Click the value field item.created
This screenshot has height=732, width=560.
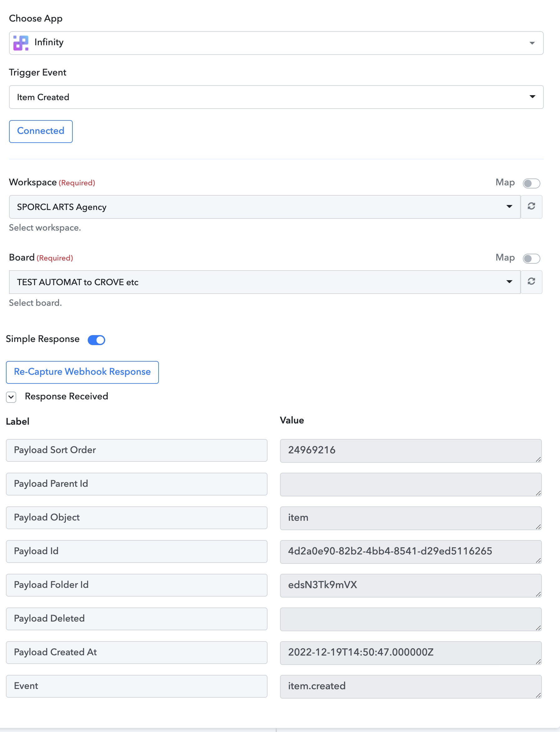tap(411, 686)
